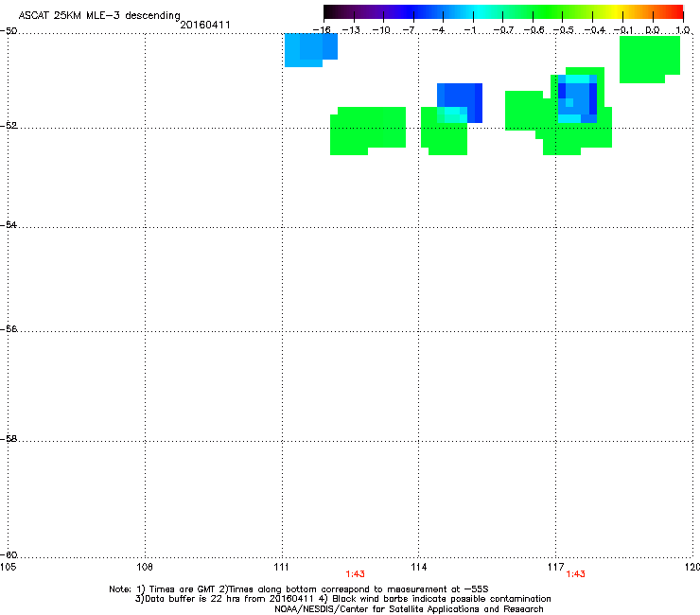Click the longitude label 117 on bottom axis
The image size is (700, 615).
click(555, 567)
